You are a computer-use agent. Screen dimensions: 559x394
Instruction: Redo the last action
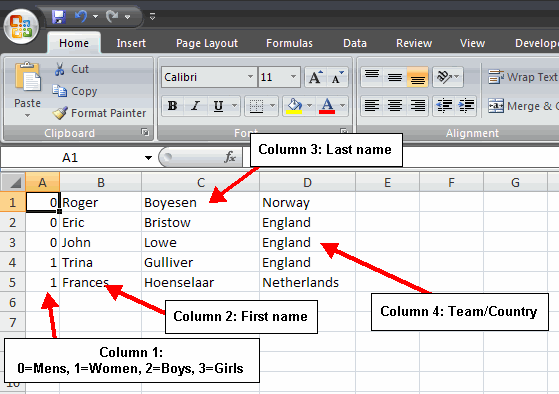[x=112, y=16]
